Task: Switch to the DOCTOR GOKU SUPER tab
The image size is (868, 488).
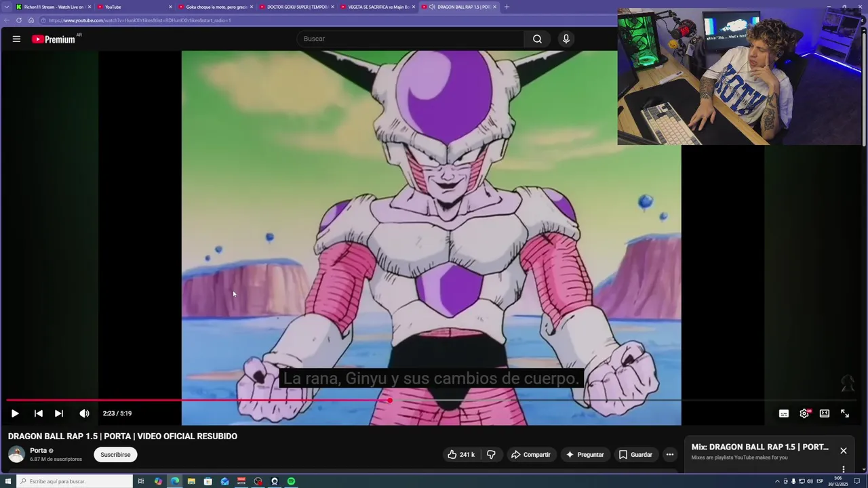Action: pos(296,7)
